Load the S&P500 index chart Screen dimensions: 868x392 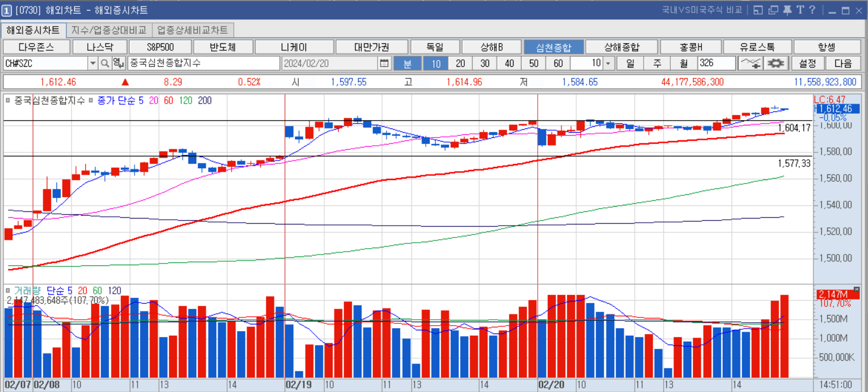(x=160, y=47)
